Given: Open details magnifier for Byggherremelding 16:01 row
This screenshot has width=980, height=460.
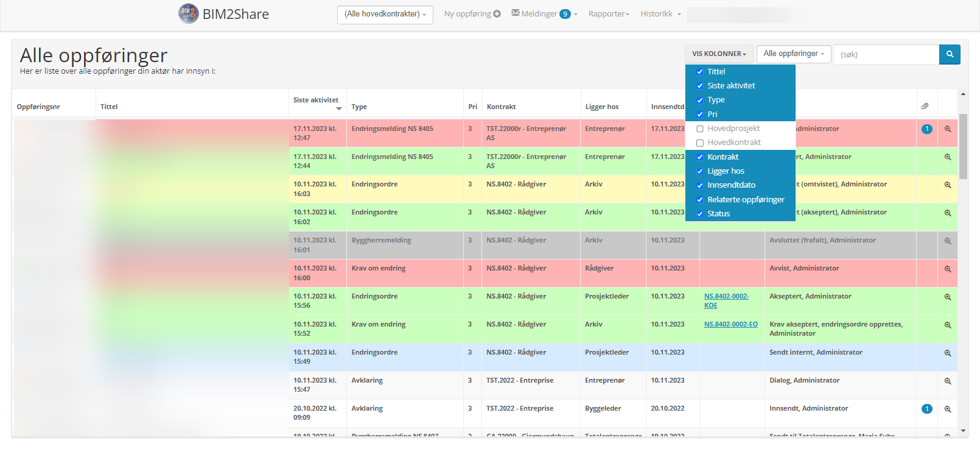Looking at the screenshot, I should point(948,241).
